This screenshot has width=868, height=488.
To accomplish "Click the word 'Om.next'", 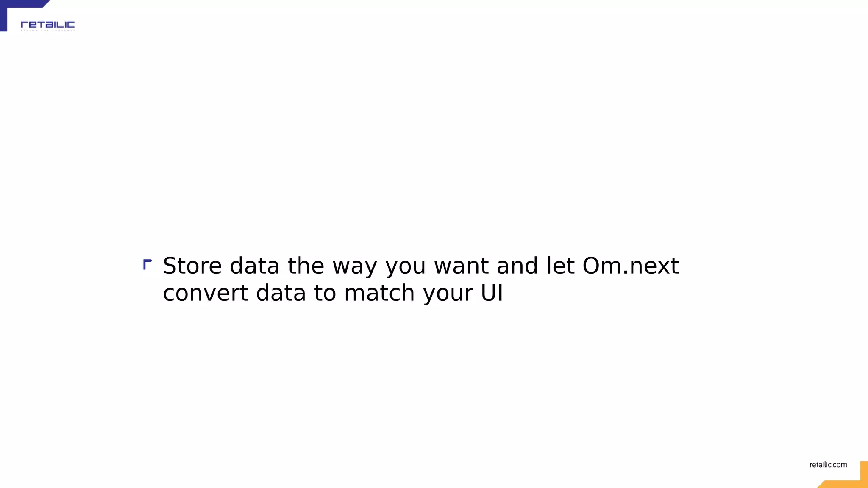I will (631, 266).
